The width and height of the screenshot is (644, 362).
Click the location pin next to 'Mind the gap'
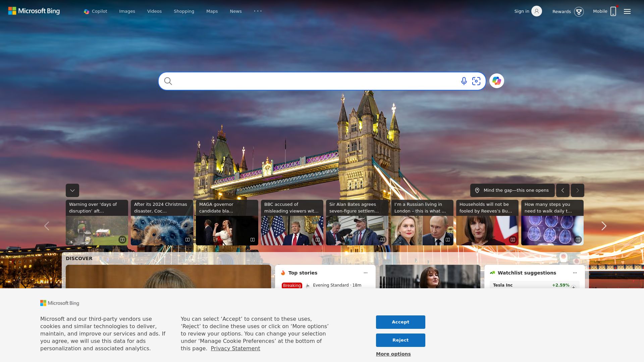(478, 190)
